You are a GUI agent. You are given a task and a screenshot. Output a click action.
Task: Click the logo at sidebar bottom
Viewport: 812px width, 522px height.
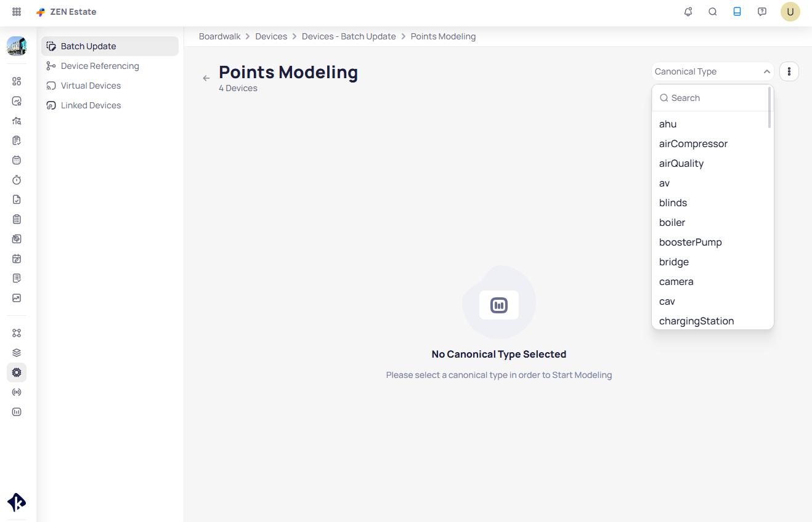coord(17,502)
